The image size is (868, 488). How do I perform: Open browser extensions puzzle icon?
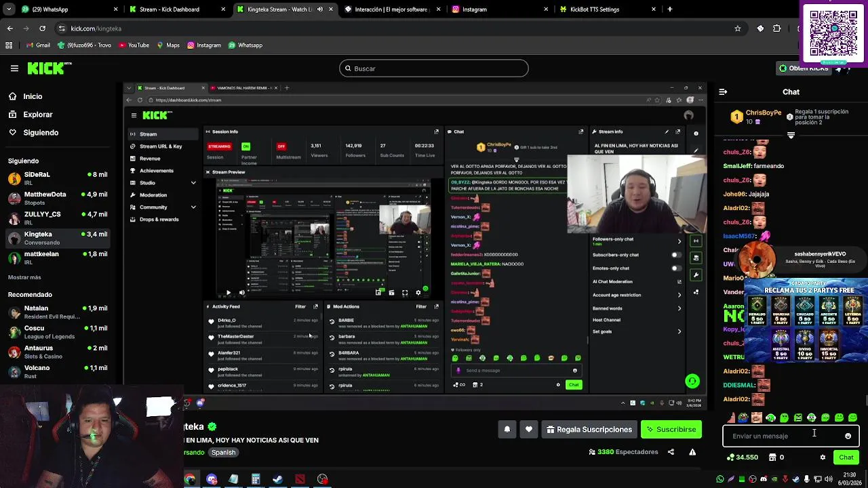(777, 28)
